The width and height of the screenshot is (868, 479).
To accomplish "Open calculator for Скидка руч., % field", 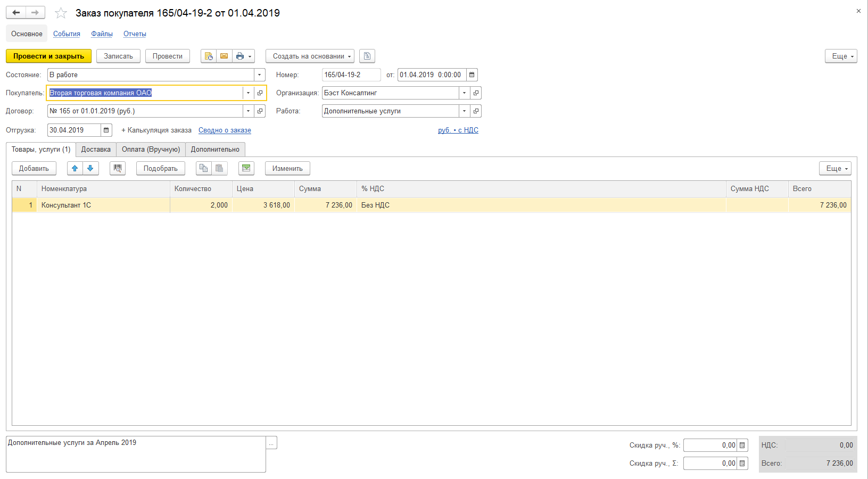I will coord(742,445).
